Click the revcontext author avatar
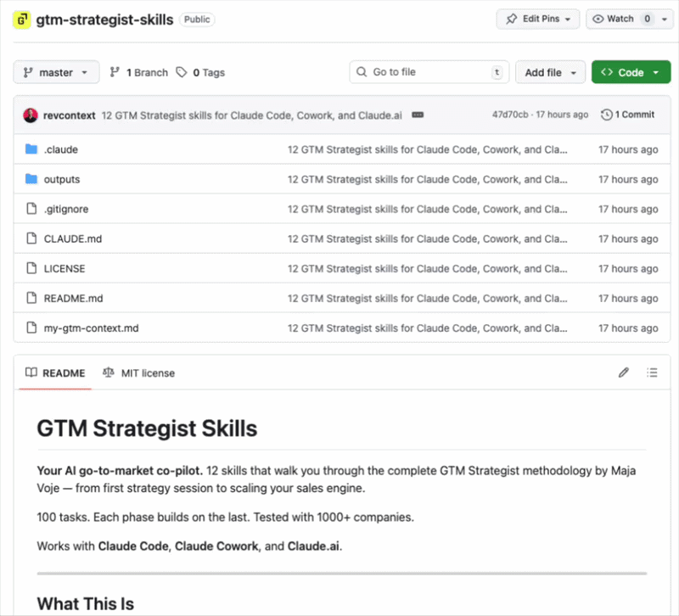 pyautogui.click(x=31, y=115)
